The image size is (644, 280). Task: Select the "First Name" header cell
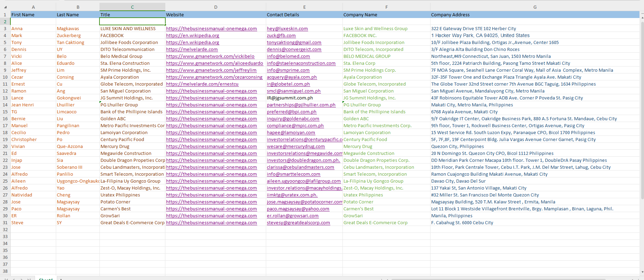pos(33,15)
